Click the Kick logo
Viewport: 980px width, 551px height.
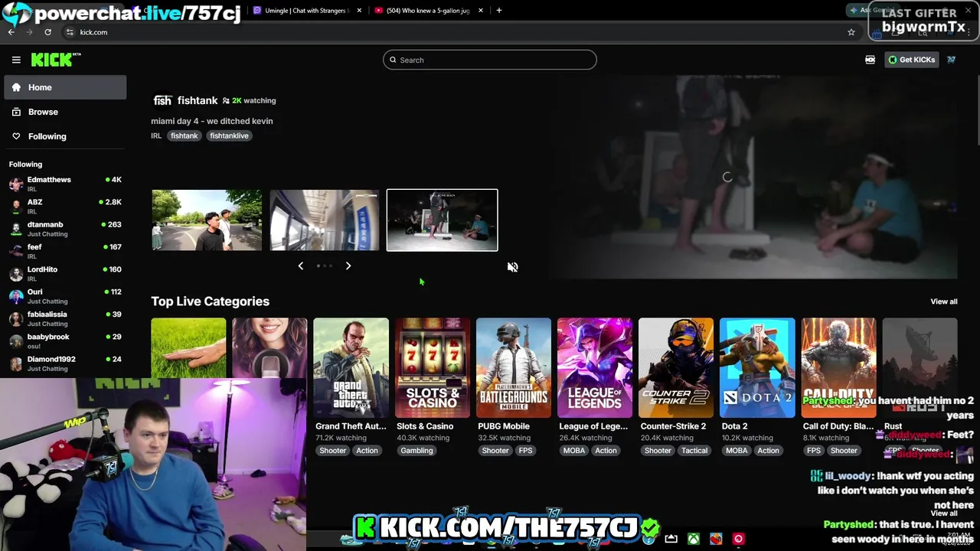point(55,60)
